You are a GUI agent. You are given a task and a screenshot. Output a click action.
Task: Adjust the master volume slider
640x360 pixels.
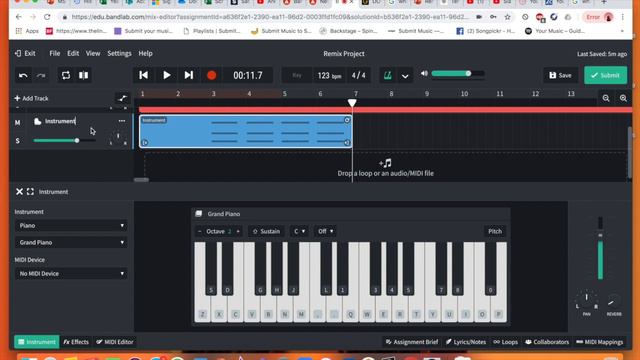click(x=458, y=74)
